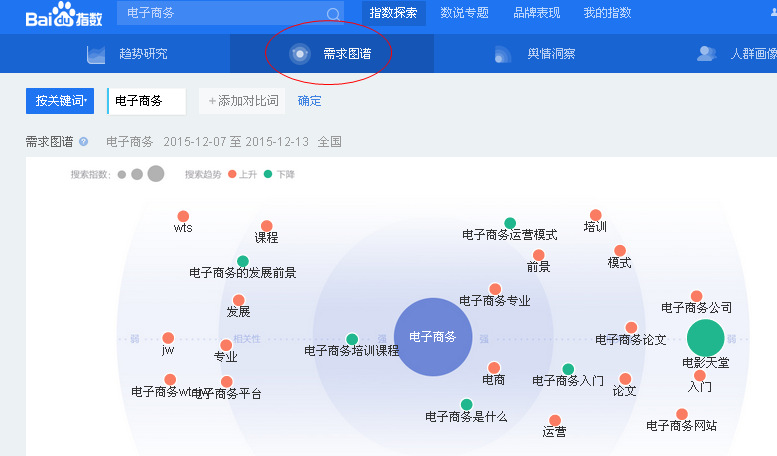Click the wts node dot

pyautogui.click(x=183, y=216)
